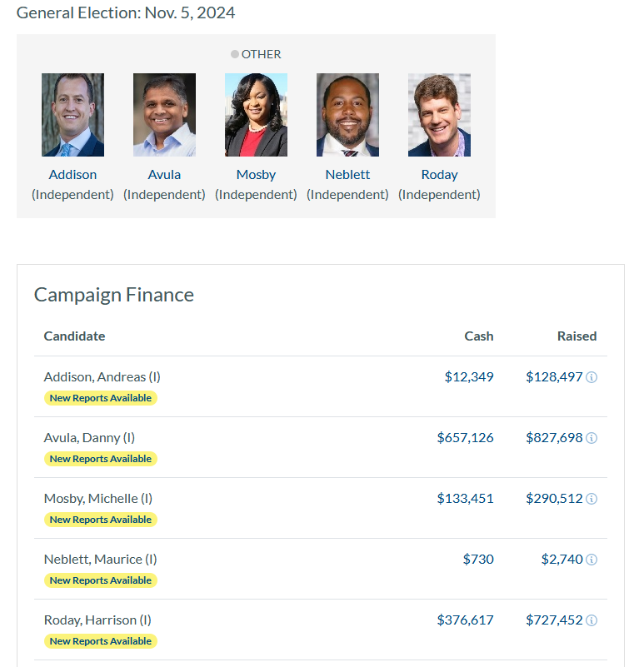Visit the Neblett name link

click(347, 175)
